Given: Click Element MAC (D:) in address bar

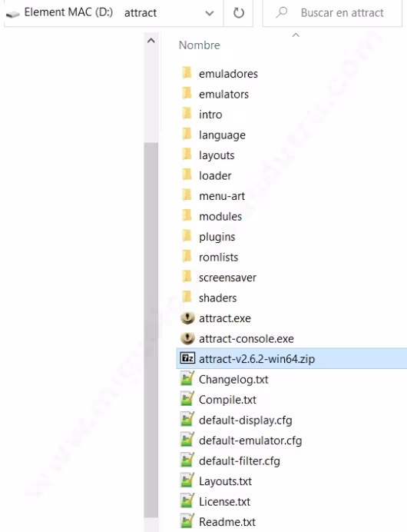Looking at the screenshot, I should pos(68,12).
